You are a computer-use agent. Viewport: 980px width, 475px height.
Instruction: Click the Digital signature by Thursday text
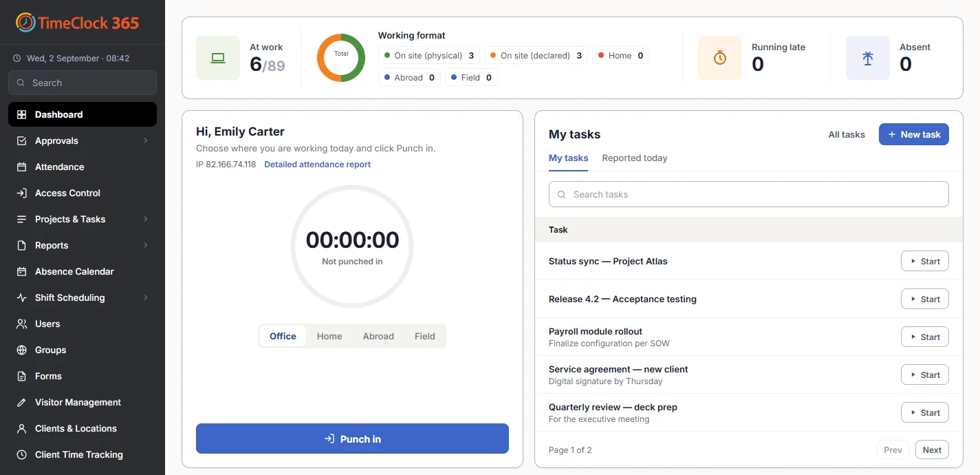(605, 381)
